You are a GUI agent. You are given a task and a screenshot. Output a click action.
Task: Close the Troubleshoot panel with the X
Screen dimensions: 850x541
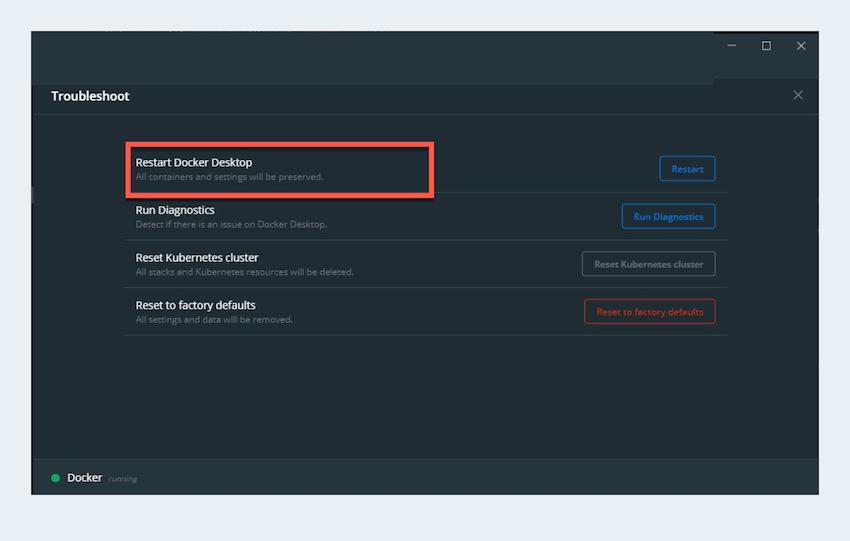tap(797, 95)
